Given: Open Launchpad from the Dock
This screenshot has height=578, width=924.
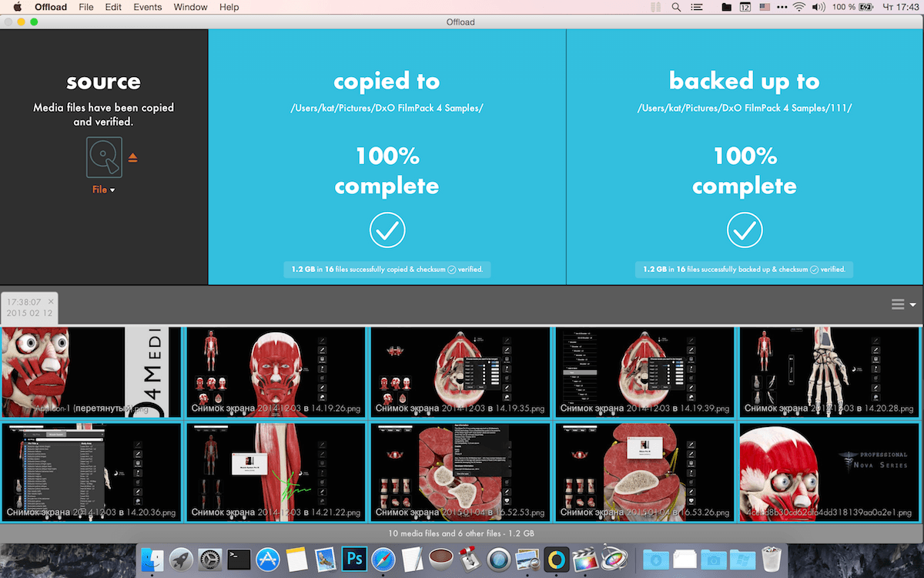Looking at the screenshot, I should point(181,559).
